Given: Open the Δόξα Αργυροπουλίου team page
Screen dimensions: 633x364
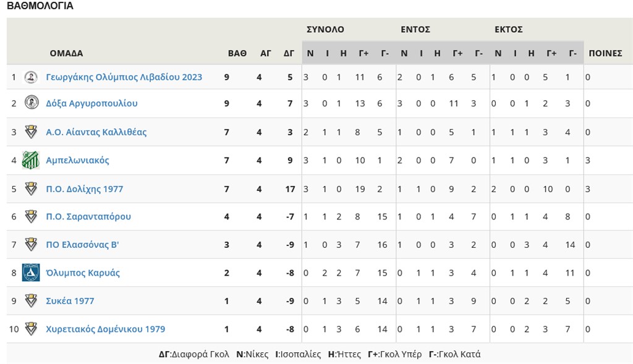Looking at the screenshot, I should pos(91,103).
